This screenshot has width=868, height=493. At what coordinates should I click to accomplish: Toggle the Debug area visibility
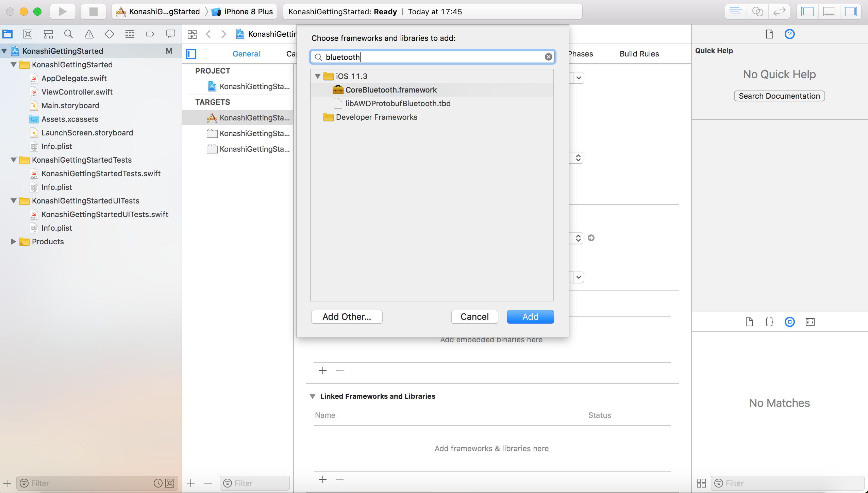[829, 12]
